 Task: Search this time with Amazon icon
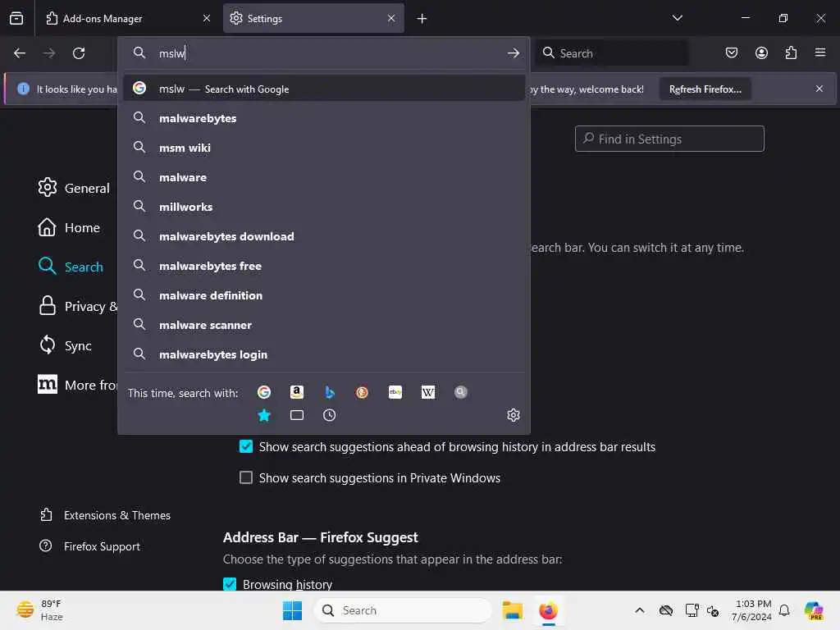(297, 392)
